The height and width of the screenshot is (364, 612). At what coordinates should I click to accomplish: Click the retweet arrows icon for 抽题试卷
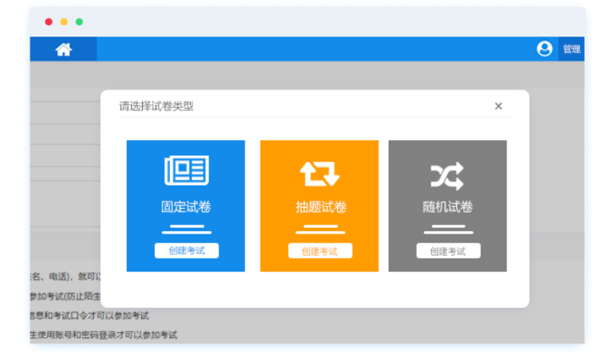[x=320, y=174]
